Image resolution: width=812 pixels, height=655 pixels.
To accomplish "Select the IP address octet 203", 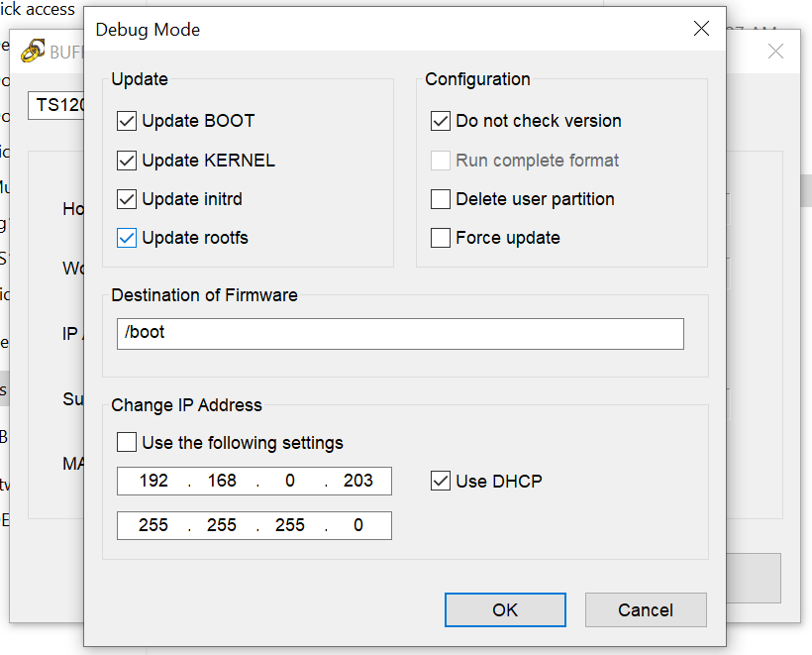I will (358, 482).
